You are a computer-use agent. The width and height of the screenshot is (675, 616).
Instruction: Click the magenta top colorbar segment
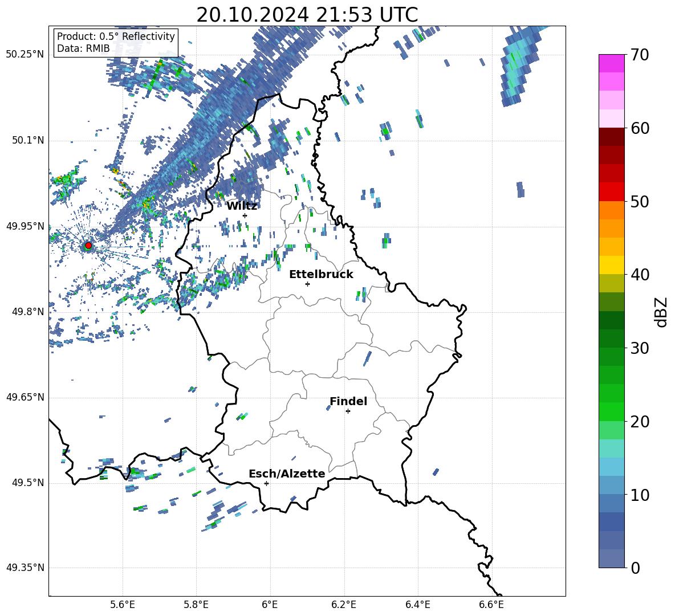point(611,64)
